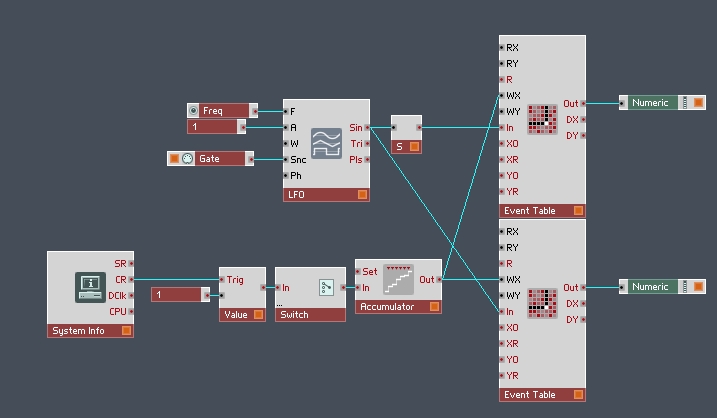Viewport: 717px width, 418px height.
Task: Click the lower Numeric slider handle icon
Action: tap(685, 287)
